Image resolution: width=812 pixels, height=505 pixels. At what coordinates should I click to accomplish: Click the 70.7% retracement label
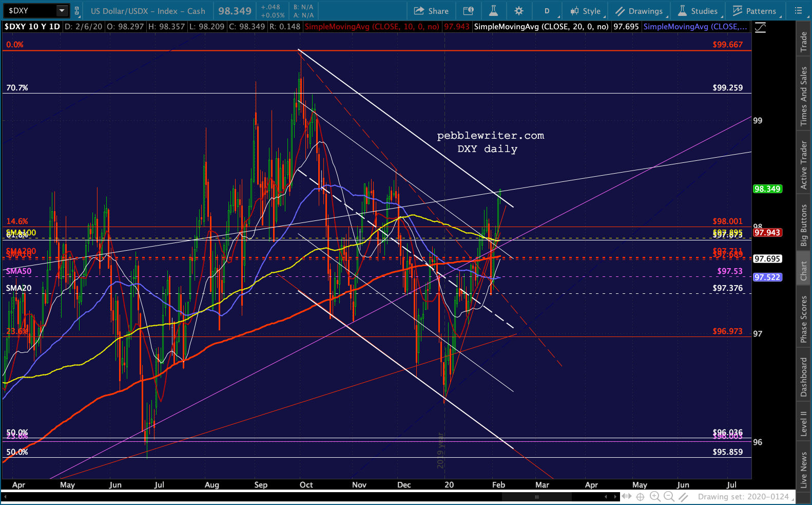tap(17, 88)
